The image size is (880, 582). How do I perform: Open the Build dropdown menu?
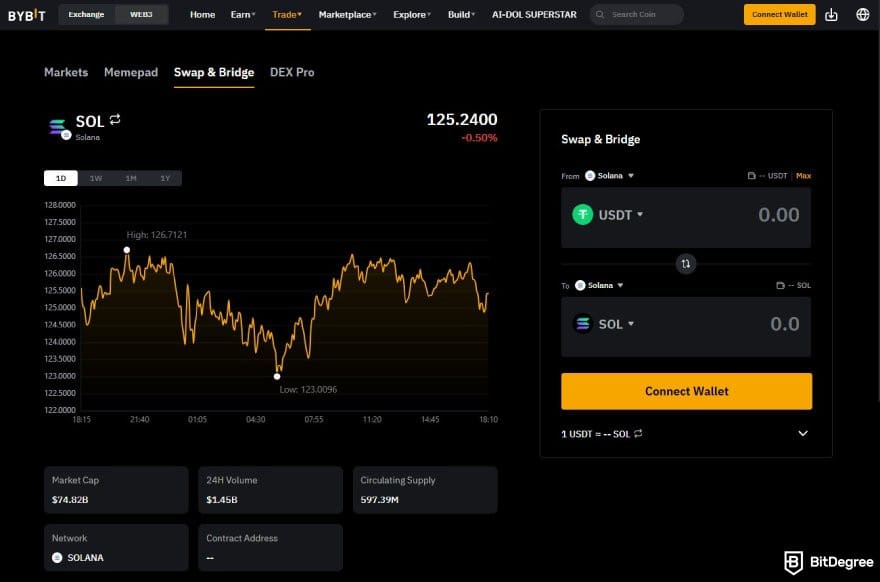point(461,15)
